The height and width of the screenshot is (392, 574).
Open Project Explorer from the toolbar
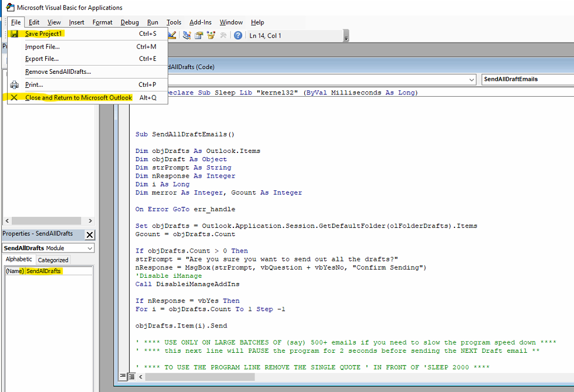pos(187,35)
